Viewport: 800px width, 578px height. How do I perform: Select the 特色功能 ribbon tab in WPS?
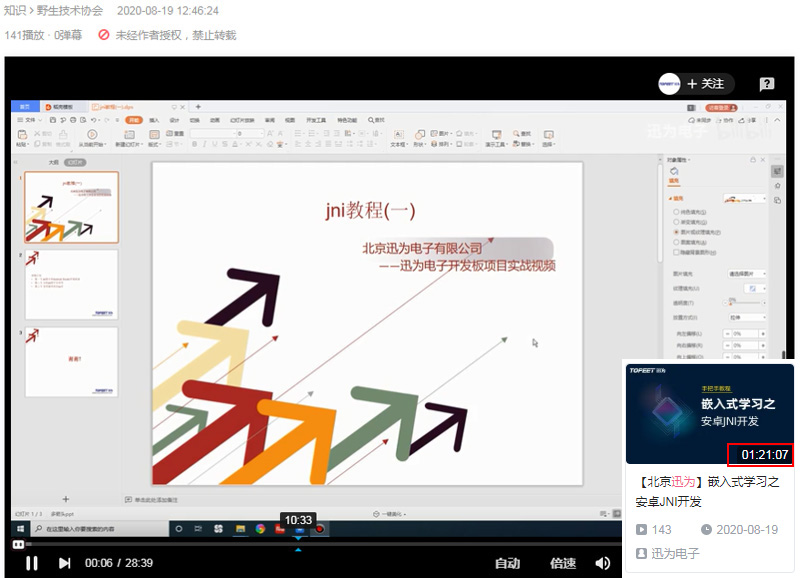[x=347, y=120]
